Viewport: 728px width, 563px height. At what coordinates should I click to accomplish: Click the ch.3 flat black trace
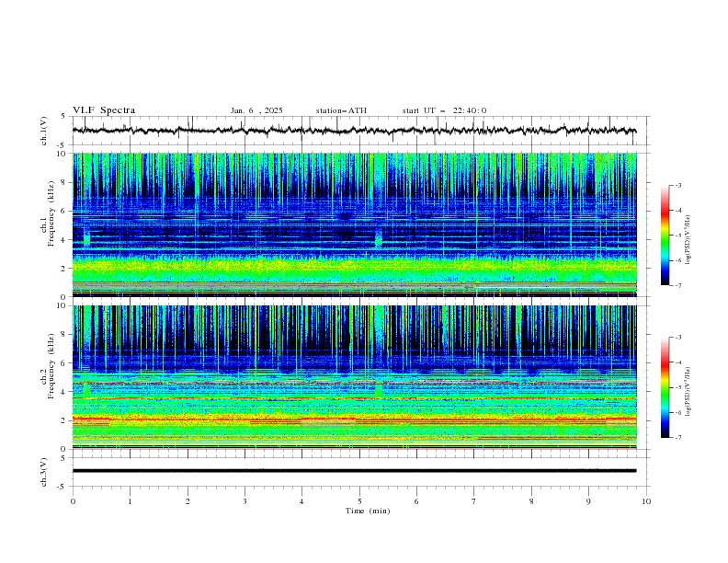pyautogui.click(x=354, y=471)
